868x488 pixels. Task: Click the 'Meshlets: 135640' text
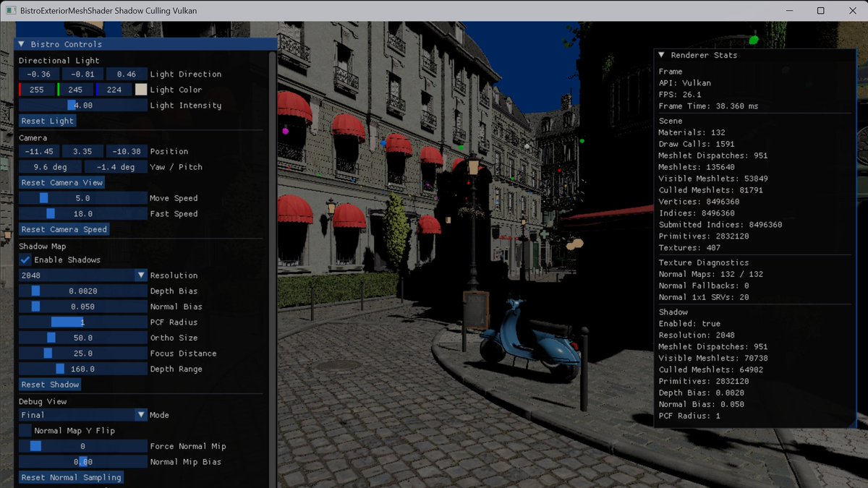(x=694, y=167)
